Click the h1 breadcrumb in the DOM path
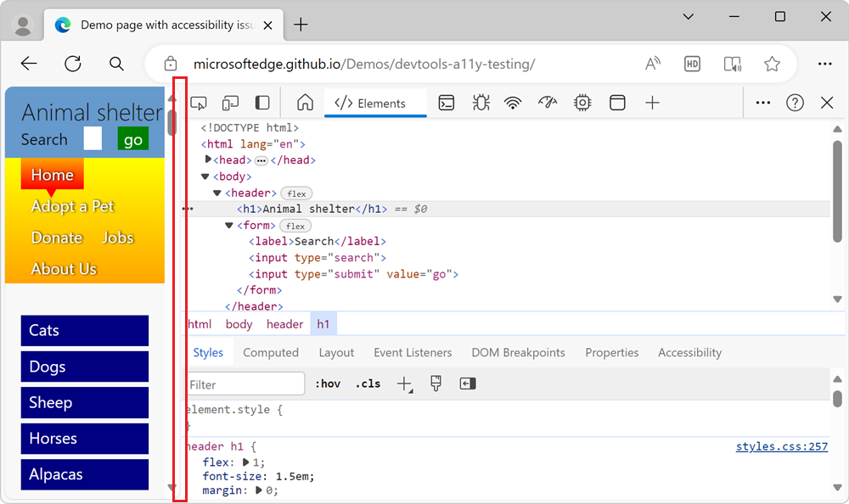The width and height of the screenshot is (849, 504). pos(323,323)
